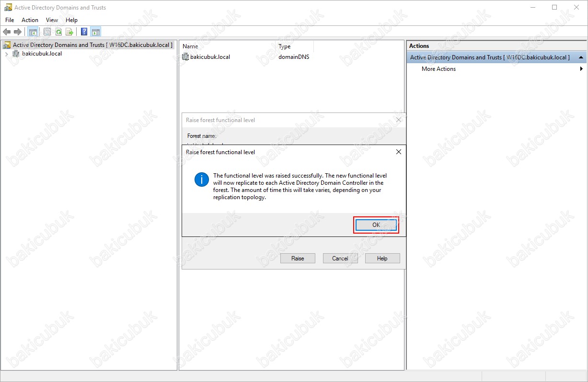The height and width of the screenshot is (382, 588).
Task: Select the Active Directory Domains and Trusts root node
Action: [x=92, y=45]
